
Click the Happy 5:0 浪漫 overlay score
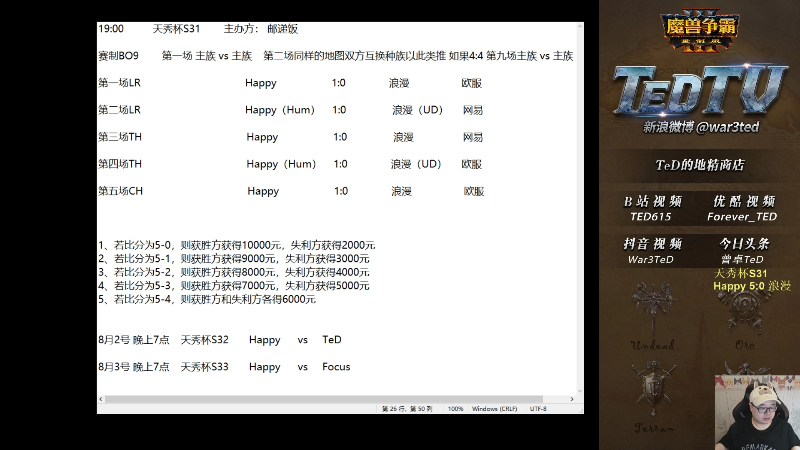point(752,286)
